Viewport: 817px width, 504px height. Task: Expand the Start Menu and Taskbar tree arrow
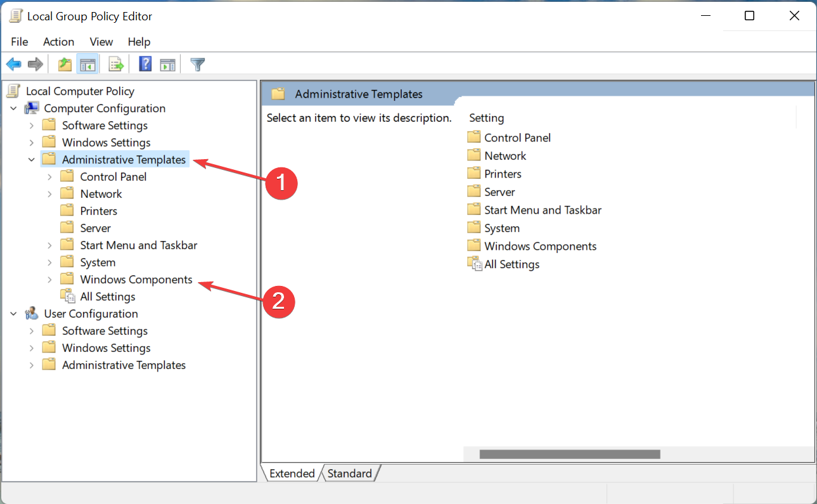[x=49, y=245]
